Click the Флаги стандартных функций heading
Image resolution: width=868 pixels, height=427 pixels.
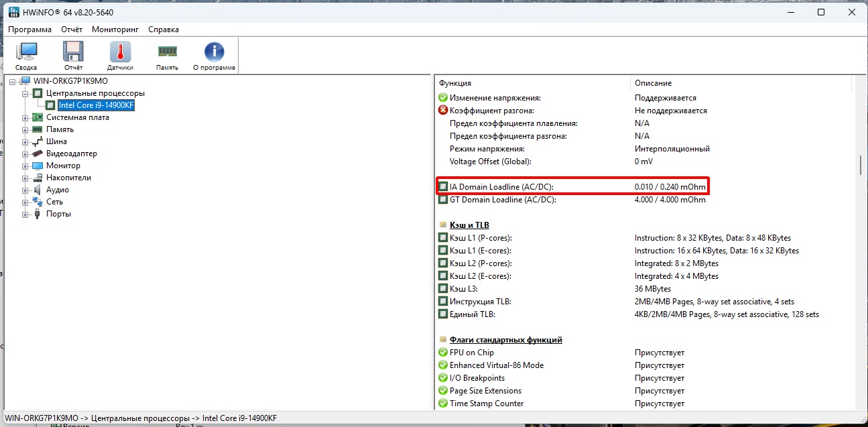coord(506,340)
